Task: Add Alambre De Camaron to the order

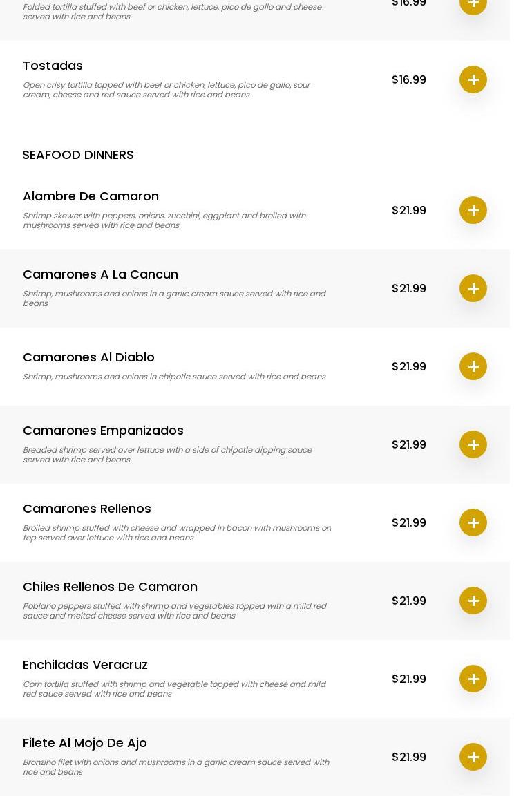Action: pos(473,210)
